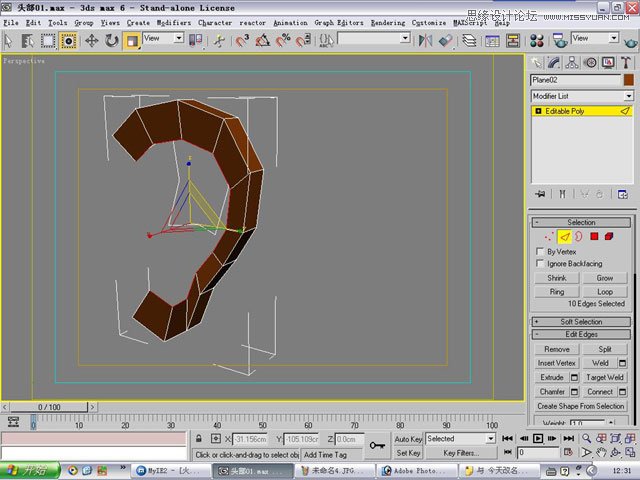Toggle Angle Snap icon

coord(262,41)
